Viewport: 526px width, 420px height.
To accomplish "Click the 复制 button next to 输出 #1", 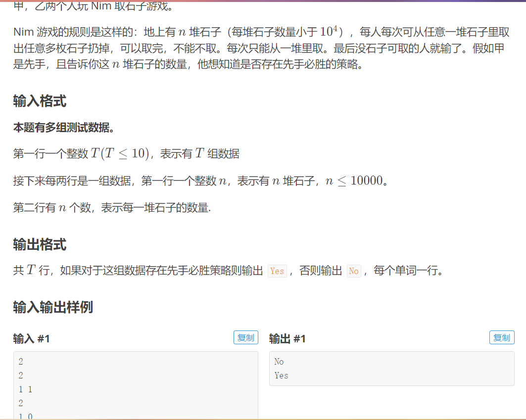I will (502, 337).
